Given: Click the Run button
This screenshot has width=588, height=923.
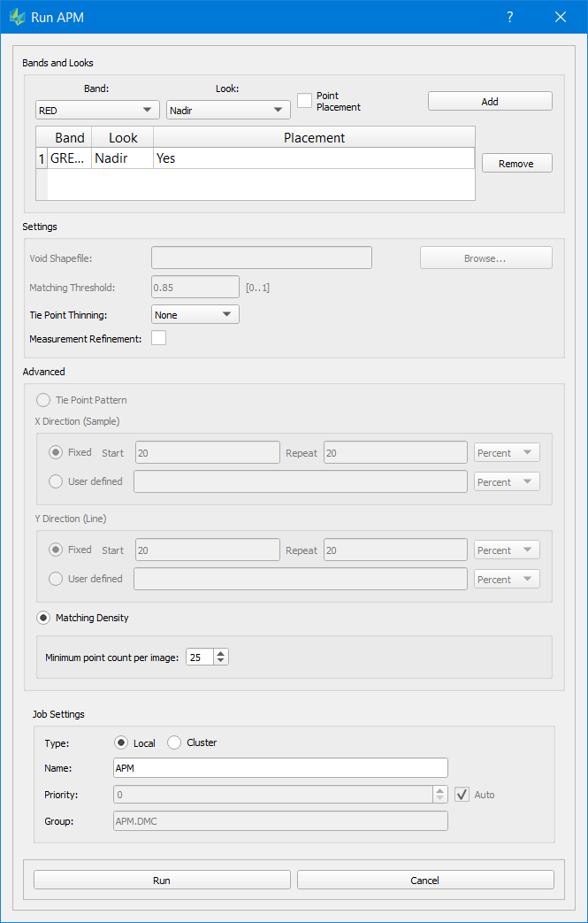Looking at the screenshot, I should pos(162,880).
